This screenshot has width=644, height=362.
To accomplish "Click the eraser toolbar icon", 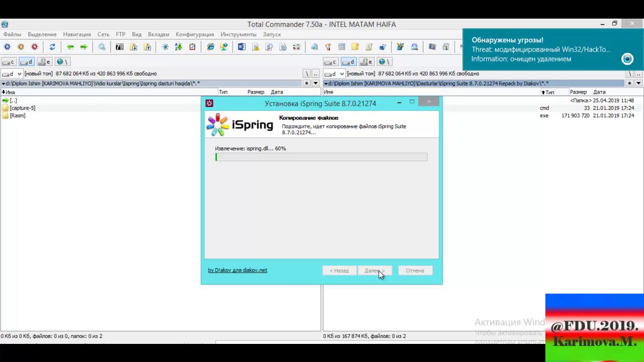I will pos(314,47).
